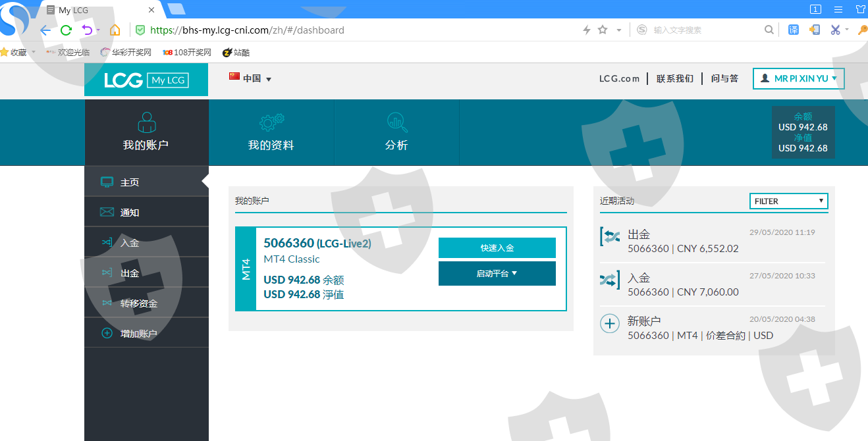
Task: Click the 入金 deposit arrows icon
Action: point(107,242)
